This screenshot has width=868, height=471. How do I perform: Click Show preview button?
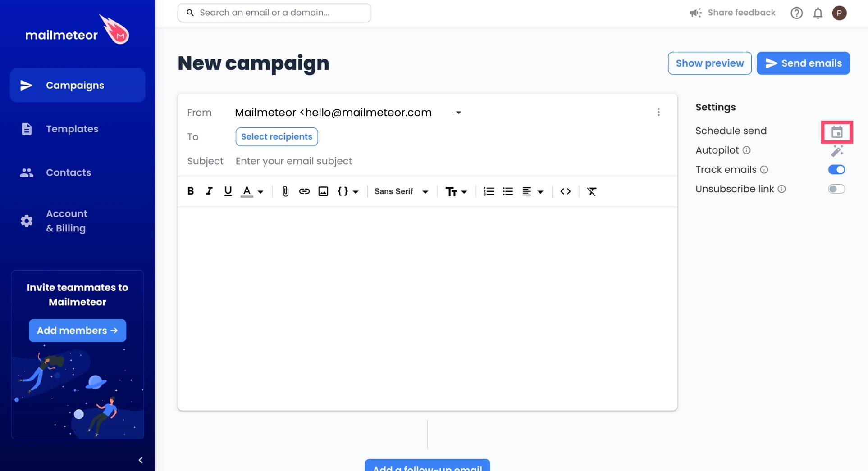coord(710,63)
